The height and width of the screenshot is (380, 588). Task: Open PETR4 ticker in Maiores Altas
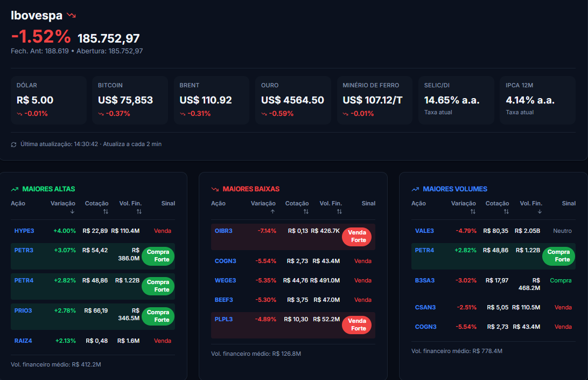pyautogui.click(x=24, y=280)
